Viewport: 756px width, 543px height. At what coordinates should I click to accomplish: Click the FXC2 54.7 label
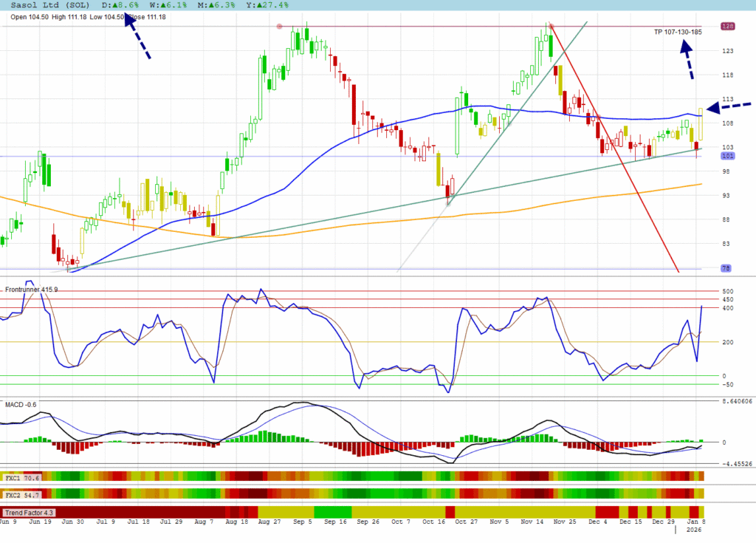point(22,493)
